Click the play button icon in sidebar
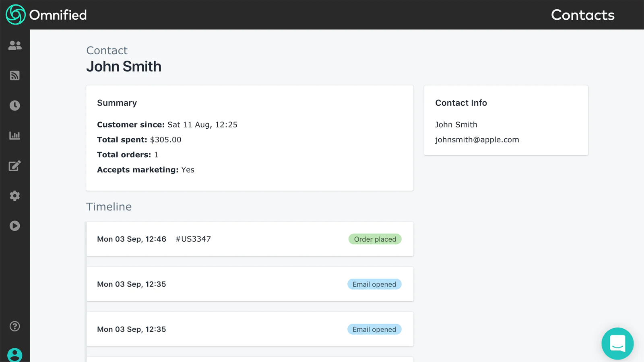This screenshot has width=644, height=362. (x=15, y=226)
